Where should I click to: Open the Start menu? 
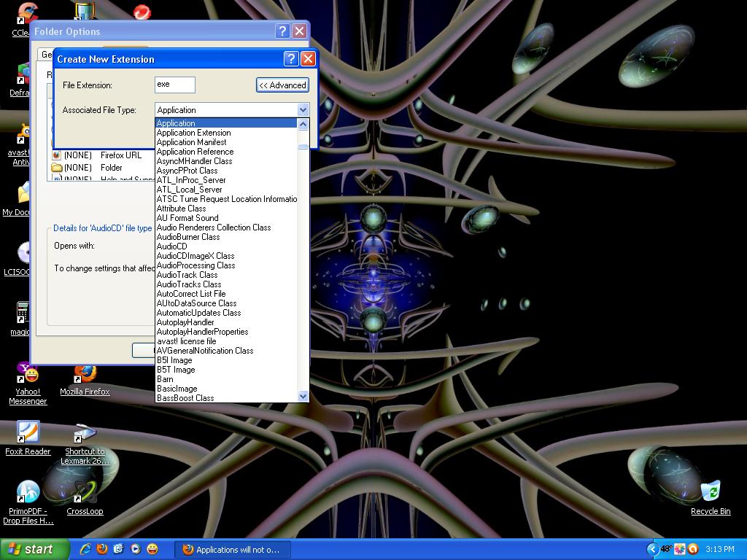coord(34,549)
